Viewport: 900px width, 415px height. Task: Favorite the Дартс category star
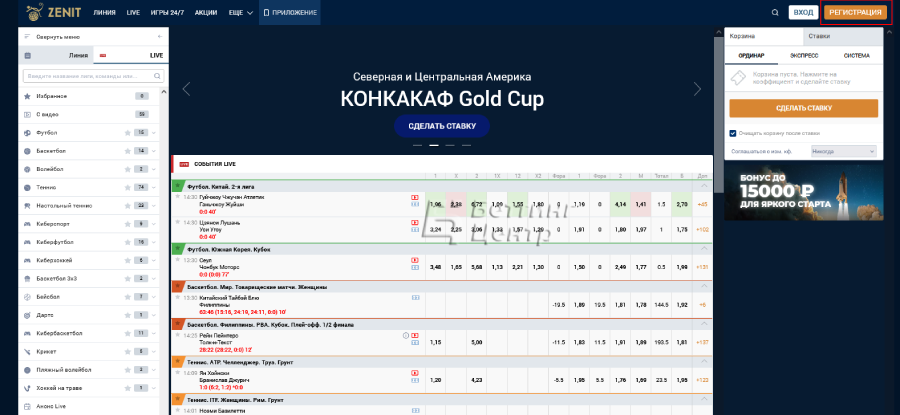[x=127, y=315]
